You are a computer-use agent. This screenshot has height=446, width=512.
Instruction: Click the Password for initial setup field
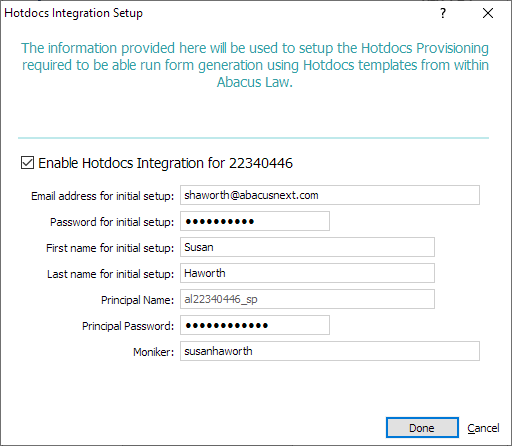255,221
